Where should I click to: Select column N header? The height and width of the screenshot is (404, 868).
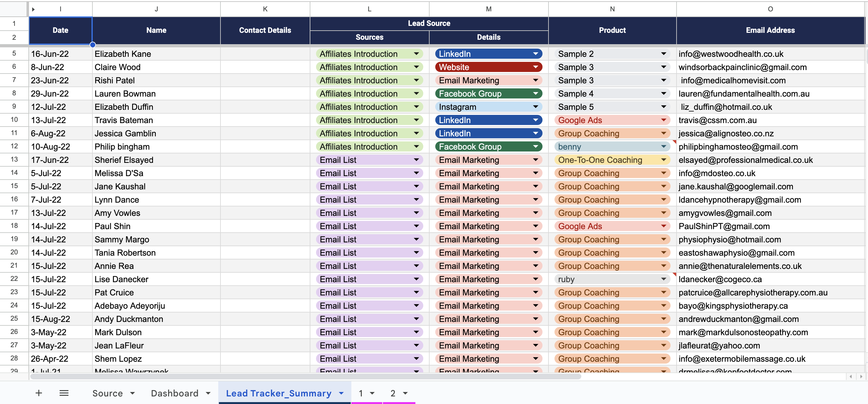612,9
